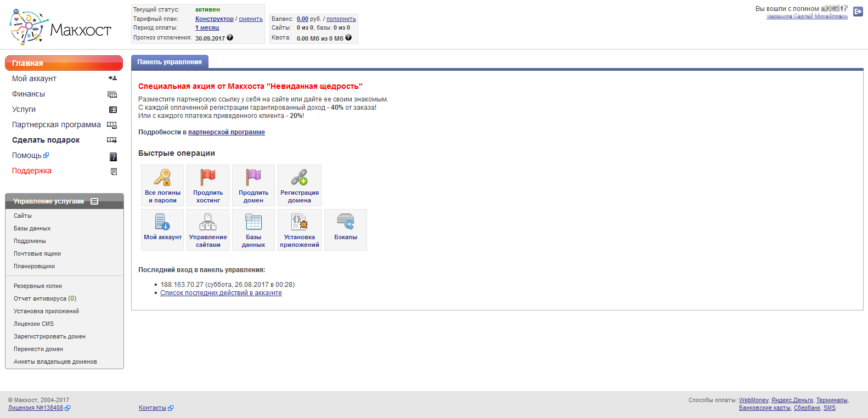868x418 pixels.
Task: Open Финансы in left menu
Action: [29, 94]
